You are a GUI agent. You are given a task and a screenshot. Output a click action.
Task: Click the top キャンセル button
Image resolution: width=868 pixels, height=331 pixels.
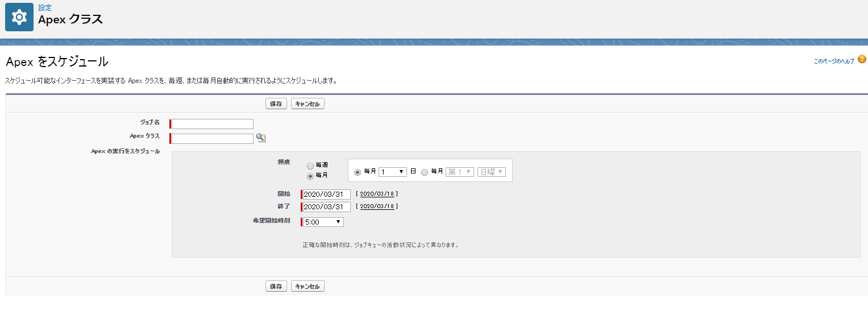pyautogui.click(x=308, y=104)
